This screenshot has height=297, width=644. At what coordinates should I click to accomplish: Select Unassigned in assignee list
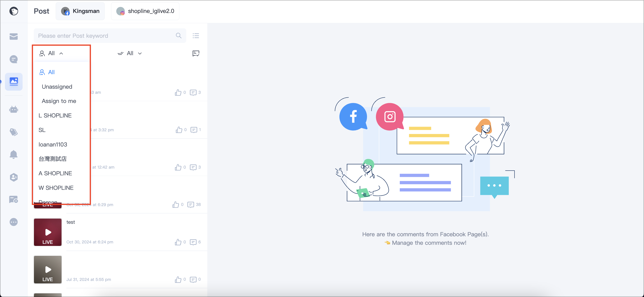57,87
